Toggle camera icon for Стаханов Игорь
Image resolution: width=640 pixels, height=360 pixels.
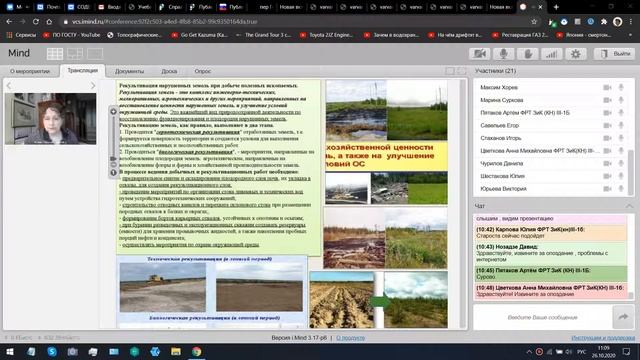(607, 138)
